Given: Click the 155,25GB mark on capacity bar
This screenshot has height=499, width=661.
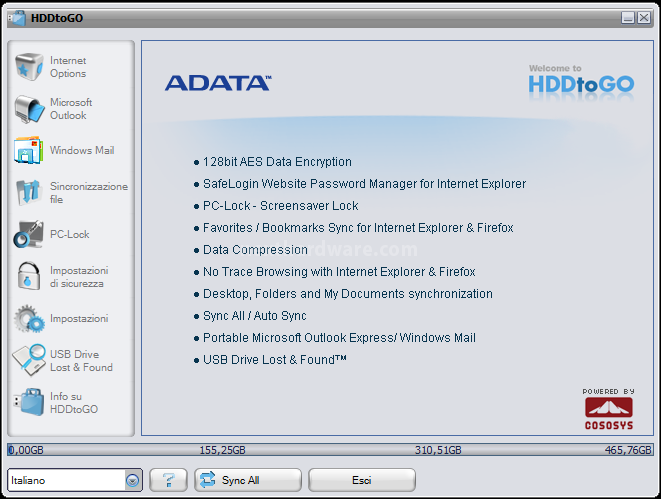Looking at the screenshot, I should (x=222, y=450).
